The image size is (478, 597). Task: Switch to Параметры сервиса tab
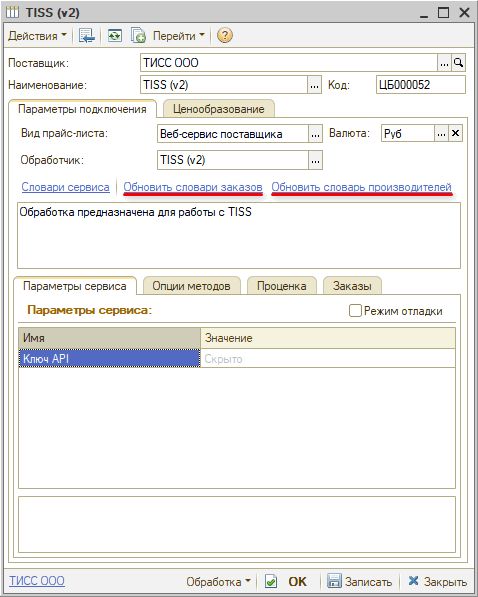tap(75, 286)
